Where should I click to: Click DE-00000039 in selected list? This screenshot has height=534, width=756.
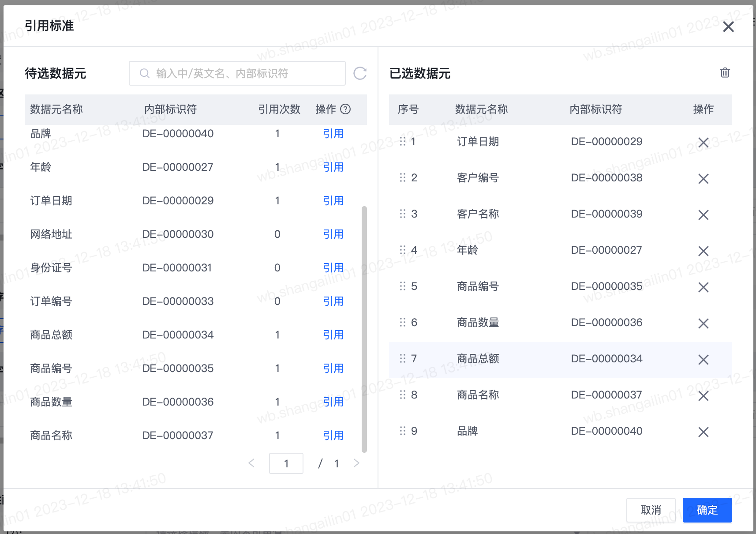606,214
